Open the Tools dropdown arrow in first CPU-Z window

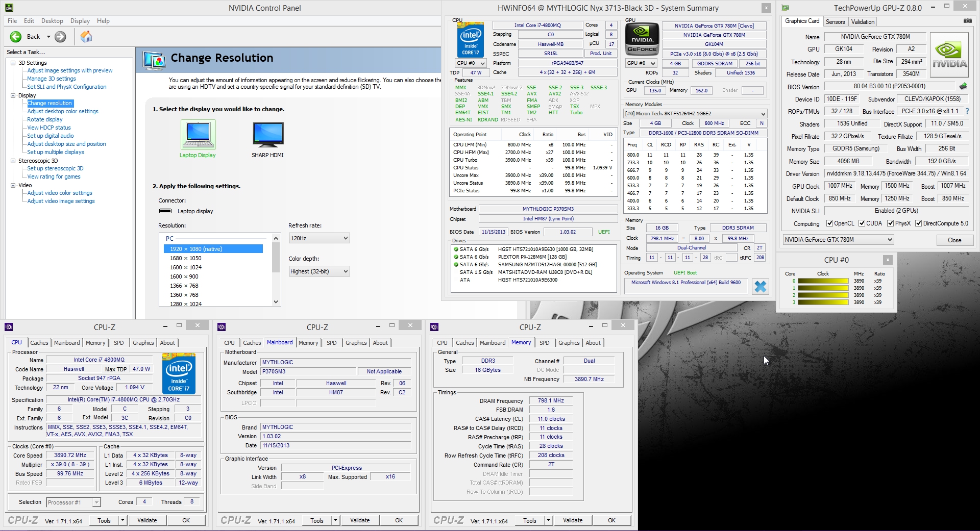coord(122,520)
